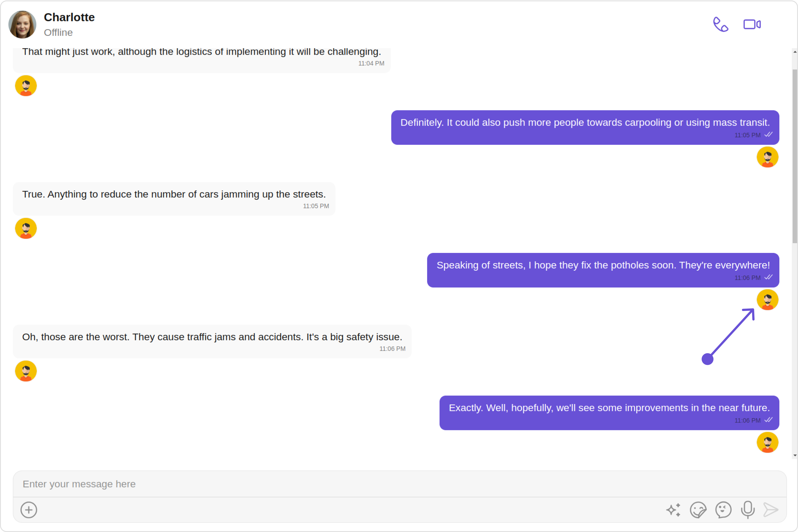The image size is (798, 532).
Task: Open the sticker picker
Action: (x=698, y=510)
